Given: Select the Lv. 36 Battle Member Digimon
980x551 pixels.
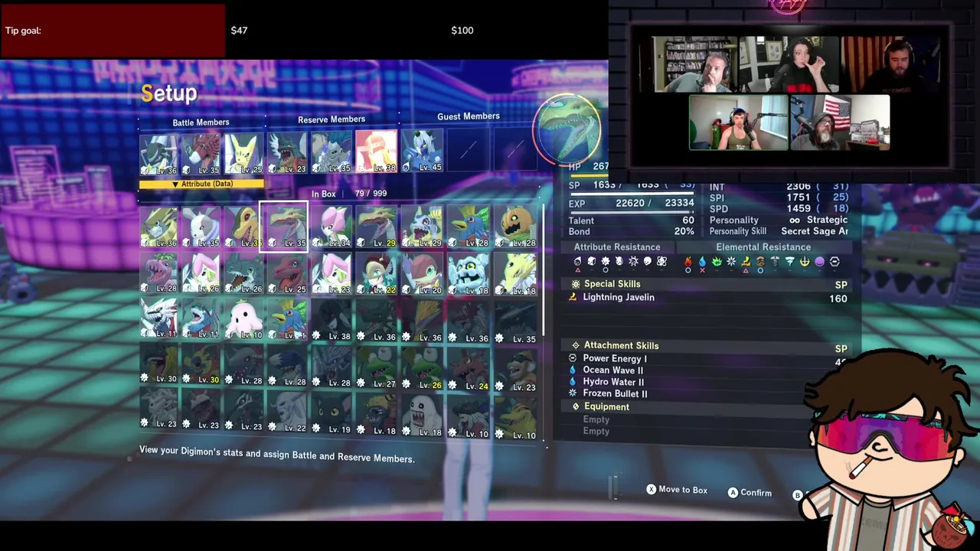Looking at the screenshot, I should pyautogui.click(x=159, y=154).
